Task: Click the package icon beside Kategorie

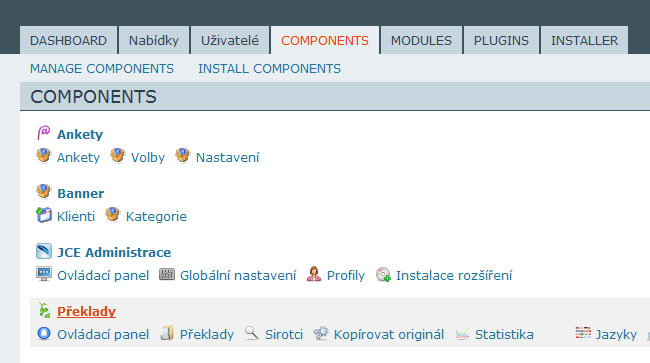Action: click(112, 215)
